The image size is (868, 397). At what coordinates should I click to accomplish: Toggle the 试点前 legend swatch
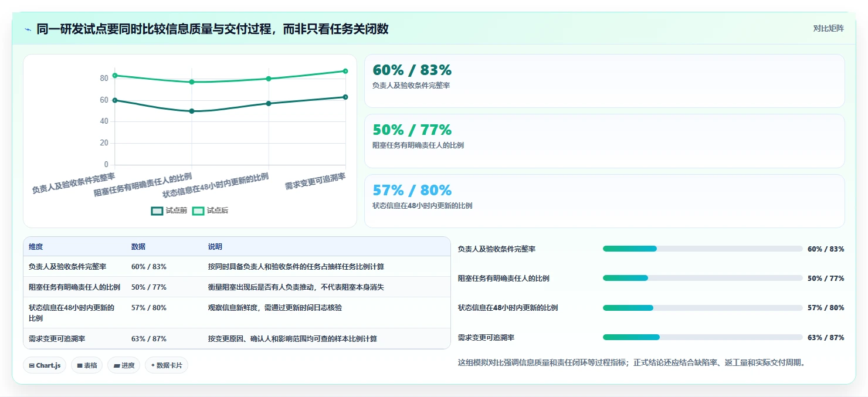157,211
